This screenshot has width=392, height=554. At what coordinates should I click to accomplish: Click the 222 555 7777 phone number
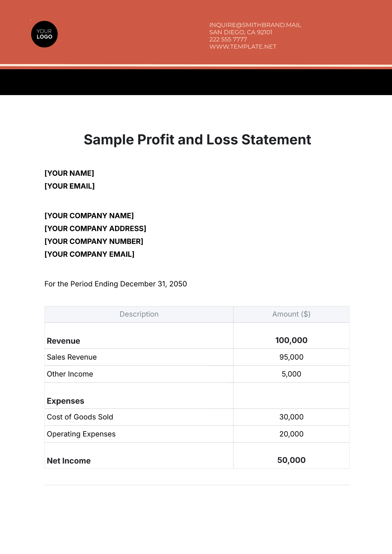pos(228,40)
